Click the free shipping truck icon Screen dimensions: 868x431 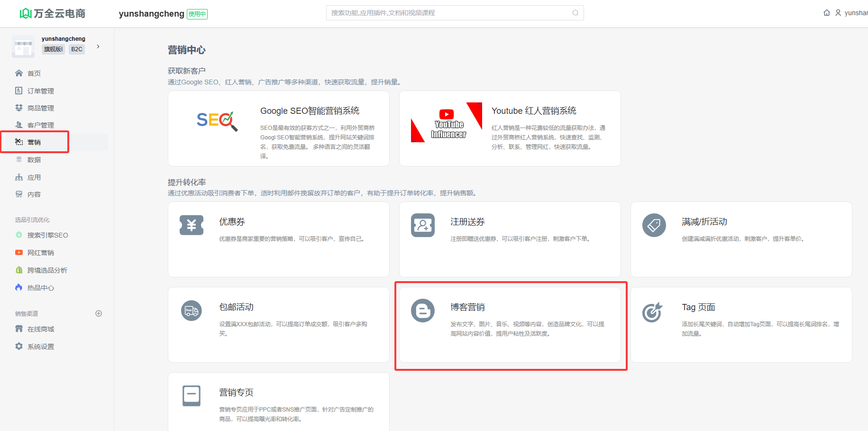point(192,311)
